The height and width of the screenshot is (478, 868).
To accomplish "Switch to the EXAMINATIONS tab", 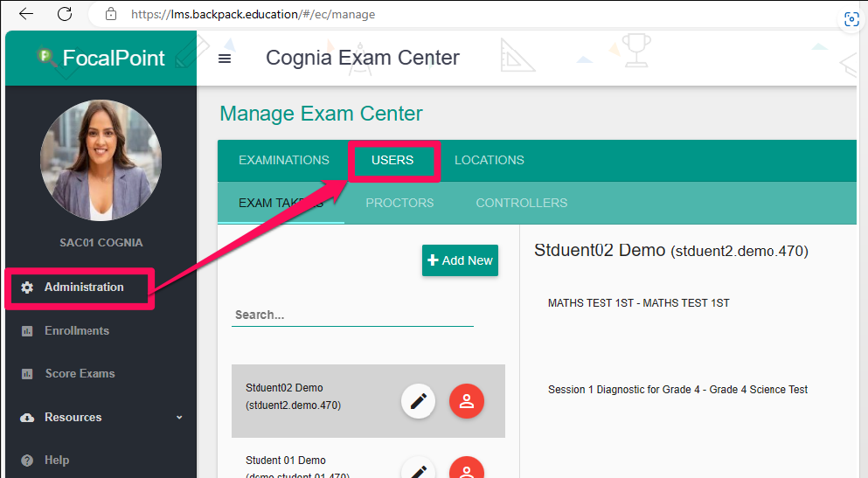I will 283,161.
